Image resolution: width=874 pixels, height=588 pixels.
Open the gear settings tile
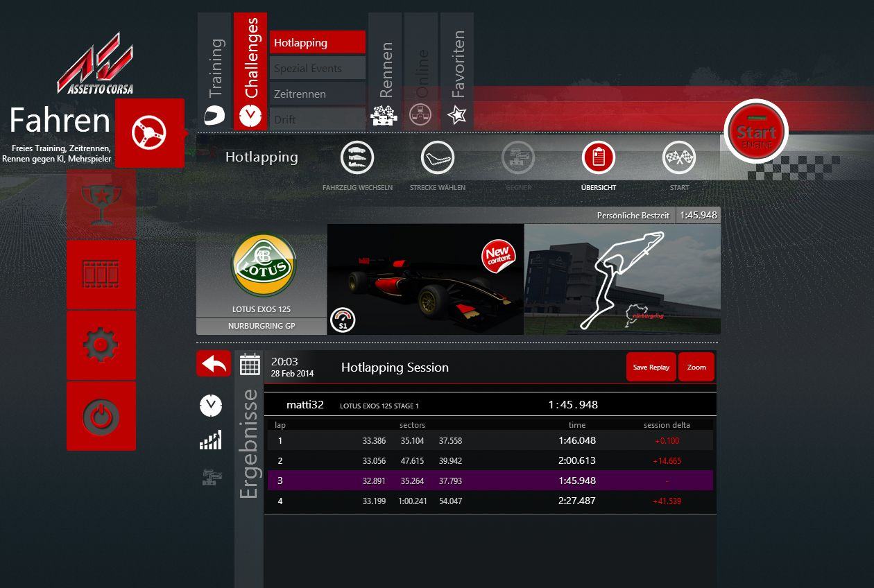[x=101, y=345]
